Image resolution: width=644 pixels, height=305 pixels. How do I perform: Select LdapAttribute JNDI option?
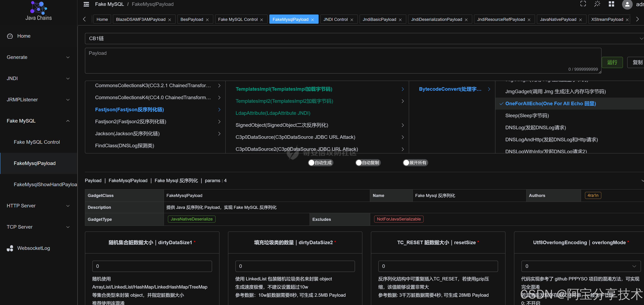click(x=317, y=113)
